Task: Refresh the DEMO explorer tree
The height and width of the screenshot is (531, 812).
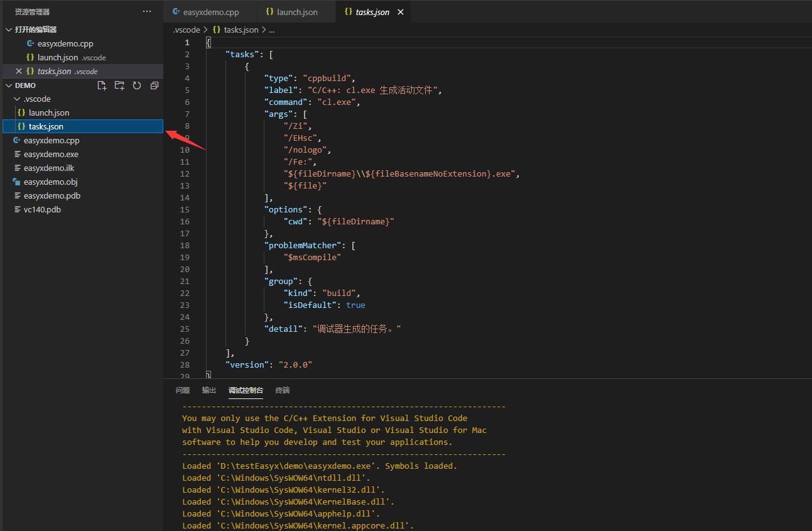Action: coord(137,85)
